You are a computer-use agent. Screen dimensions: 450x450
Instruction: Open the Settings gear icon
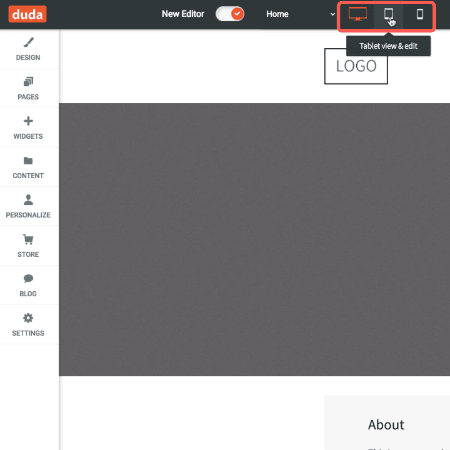coord(28,318)
